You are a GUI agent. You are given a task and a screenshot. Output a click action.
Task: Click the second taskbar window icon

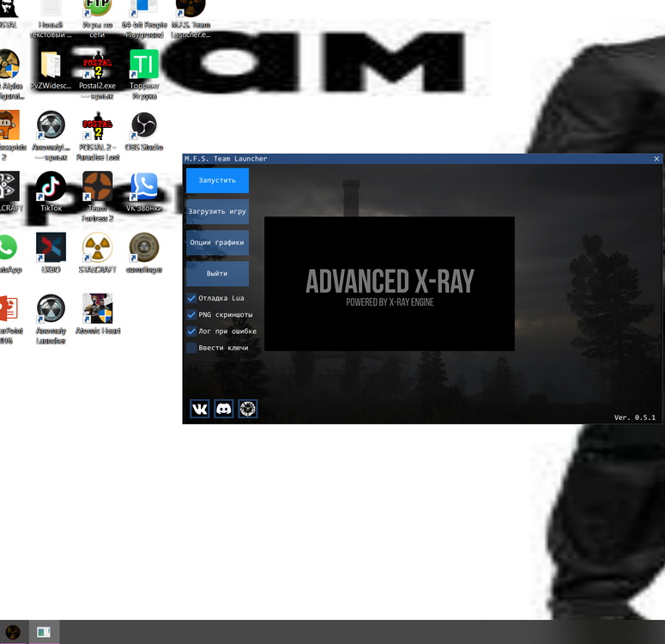44,632
